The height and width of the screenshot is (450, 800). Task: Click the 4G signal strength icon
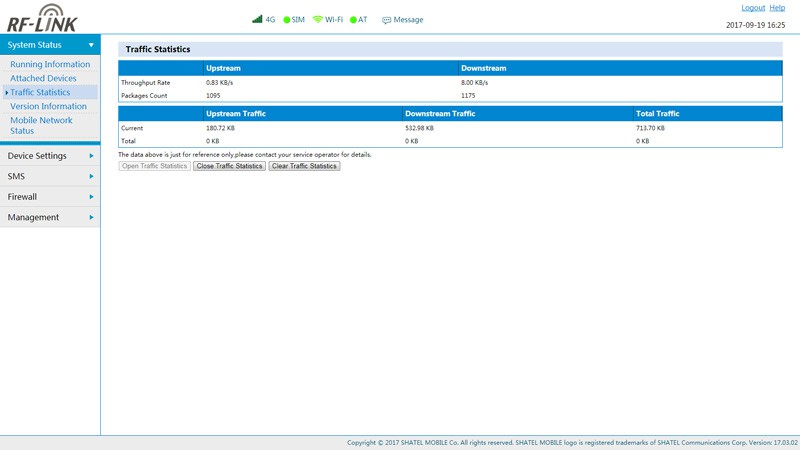[x=257, y=19]
